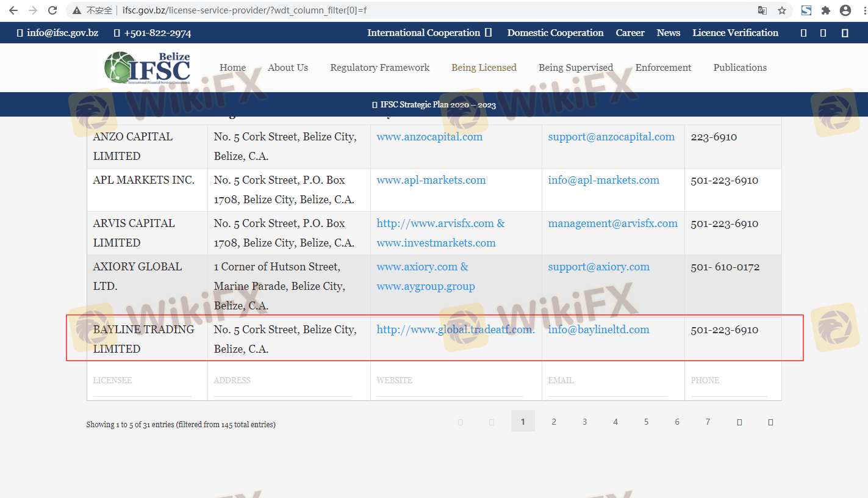Click the translate page icon
868x498 pixels.
point(762,10)
